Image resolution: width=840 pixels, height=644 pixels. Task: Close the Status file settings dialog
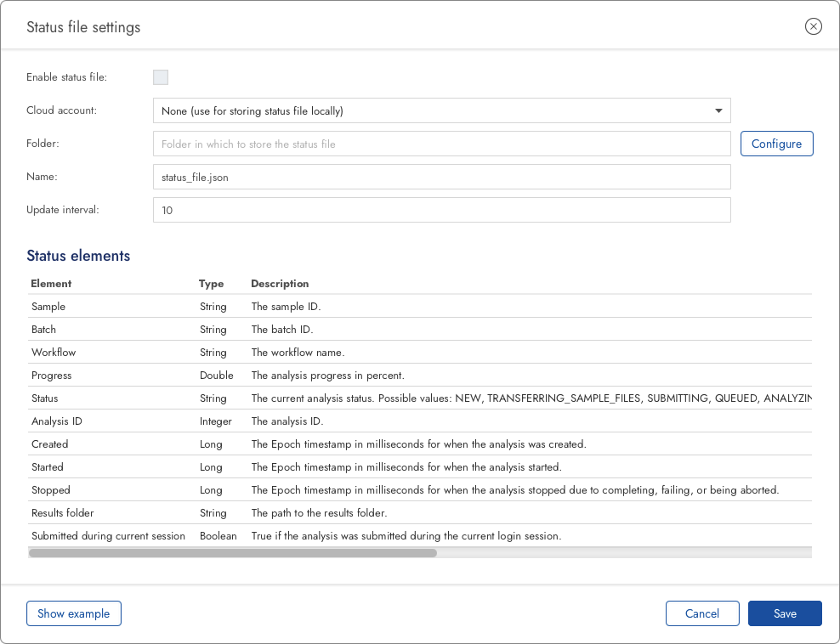click(813, 26)
